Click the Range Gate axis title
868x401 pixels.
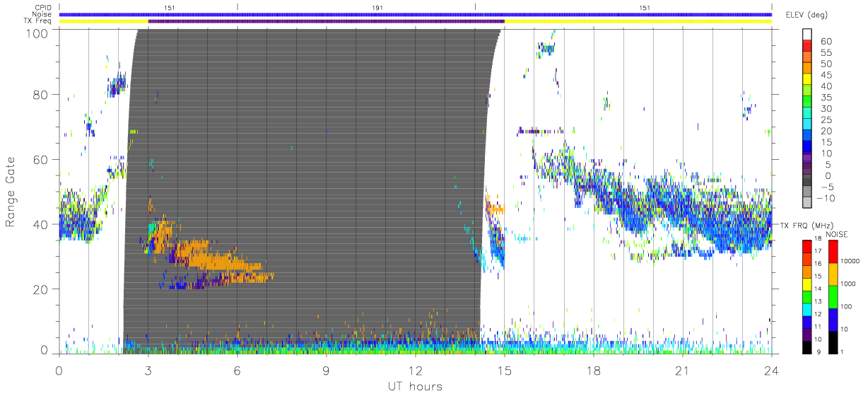(11, 191)
